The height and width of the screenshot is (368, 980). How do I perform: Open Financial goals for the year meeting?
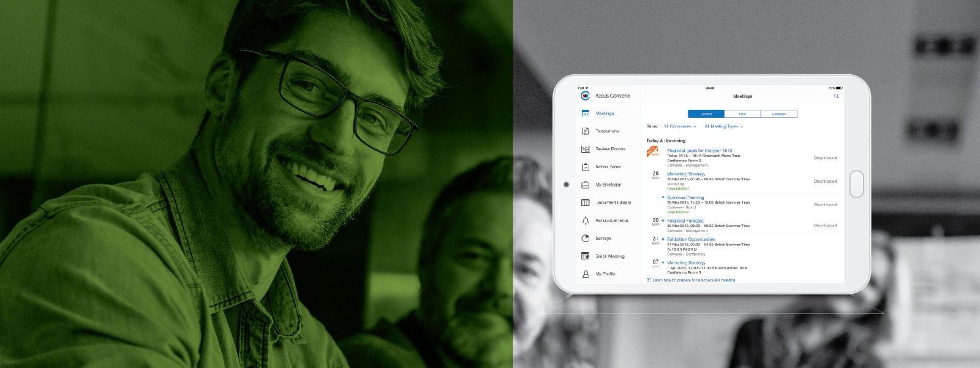click(699, 150)
